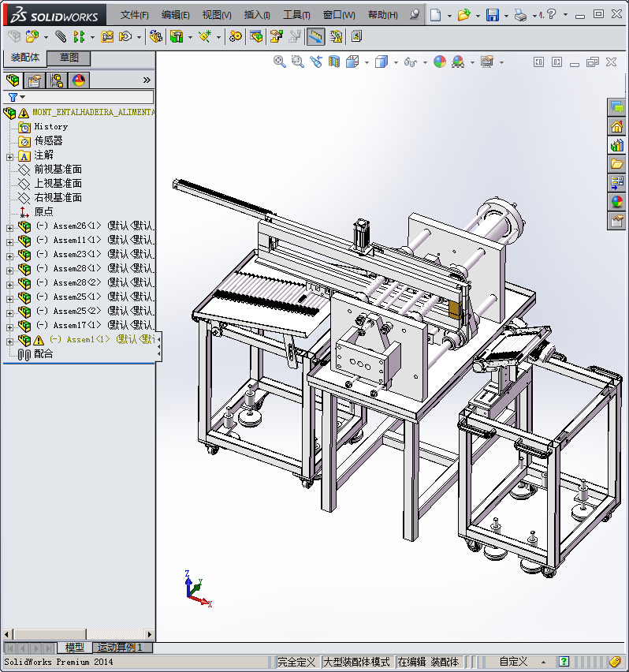This screenshot has width=629, height=672.
Task: Open the filter dropdown in feature tree
Action: pyautogui.click(x=23, y=97)
